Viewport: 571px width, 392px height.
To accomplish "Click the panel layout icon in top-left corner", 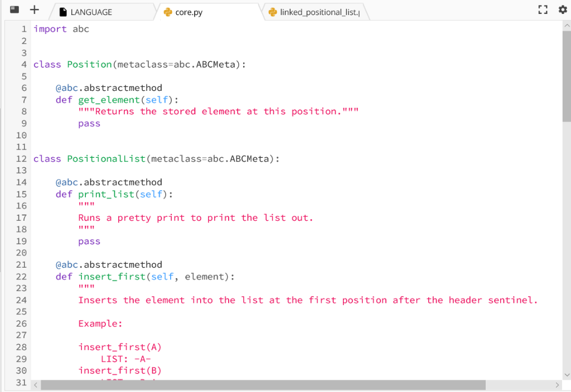I will click(x=14, y=8).
